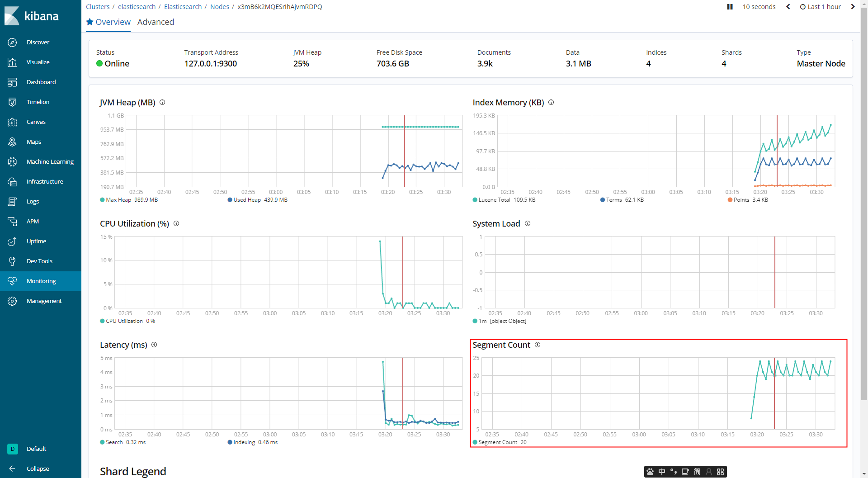Click the Kibana logo
868x478 pixels.
click(32, 16)
